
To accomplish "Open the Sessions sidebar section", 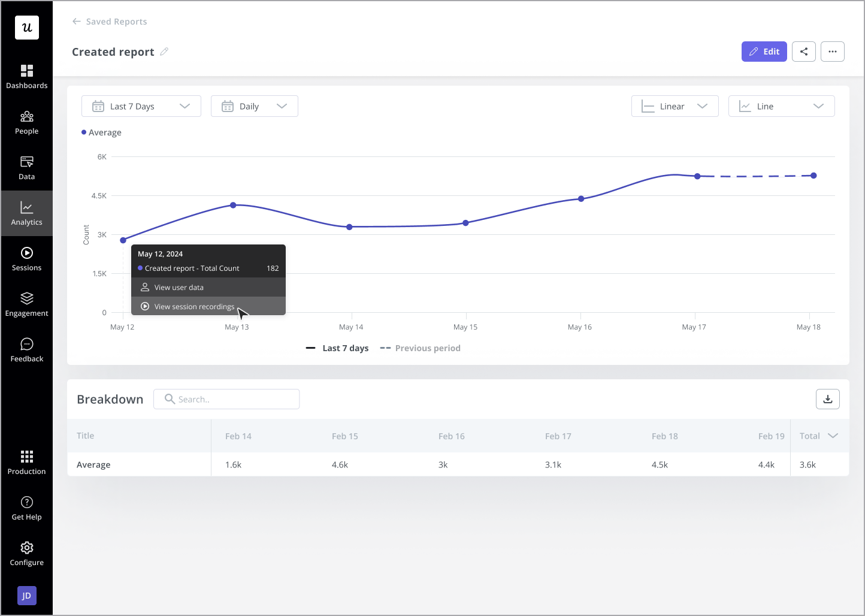I will 27,259.
